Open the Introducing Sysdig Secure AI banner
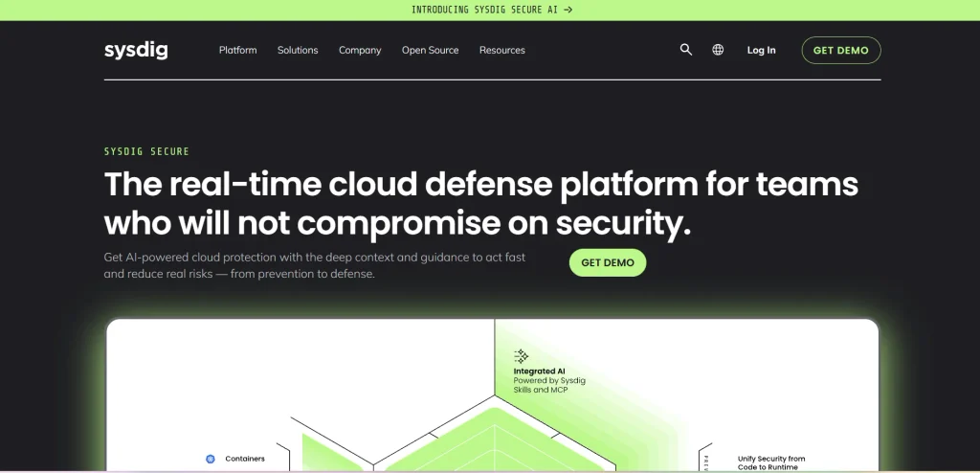 pos(492,10)
